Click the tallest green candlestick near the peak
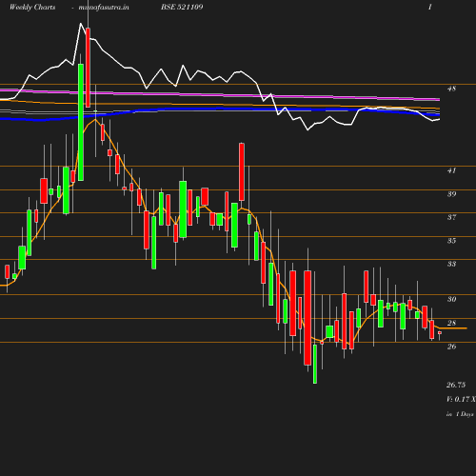Screen dimensions: 476x476 [81, 122]
